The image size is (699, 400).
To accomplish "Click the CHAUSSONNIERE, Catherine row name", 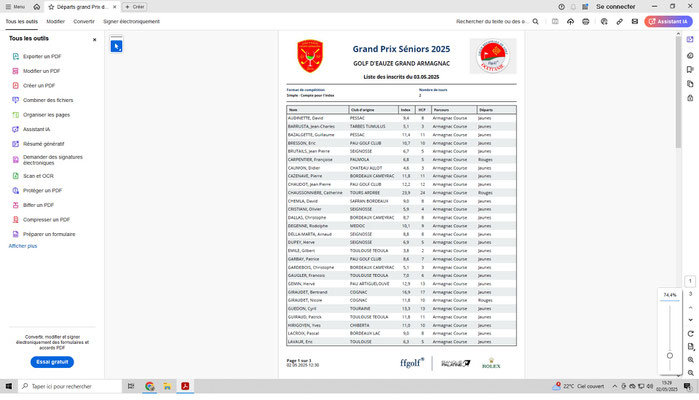I will click(315, 193).
